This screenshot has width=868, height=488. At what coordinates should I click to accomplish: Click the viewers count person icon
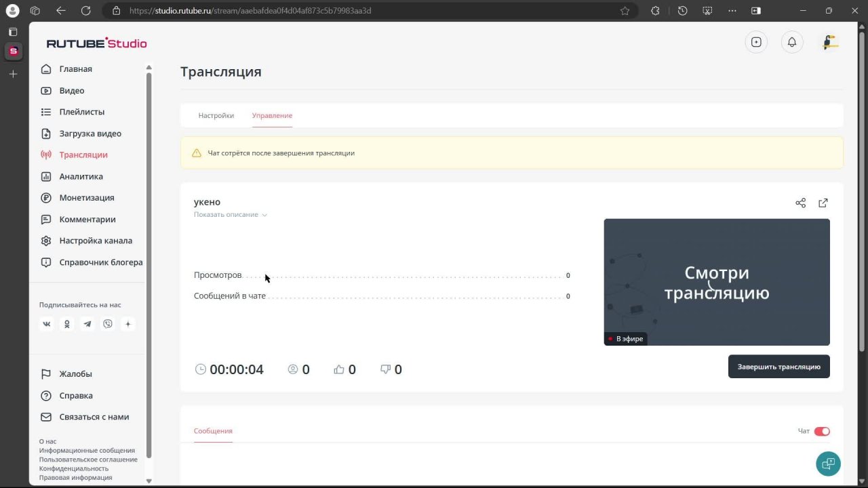tap(293, 369)
